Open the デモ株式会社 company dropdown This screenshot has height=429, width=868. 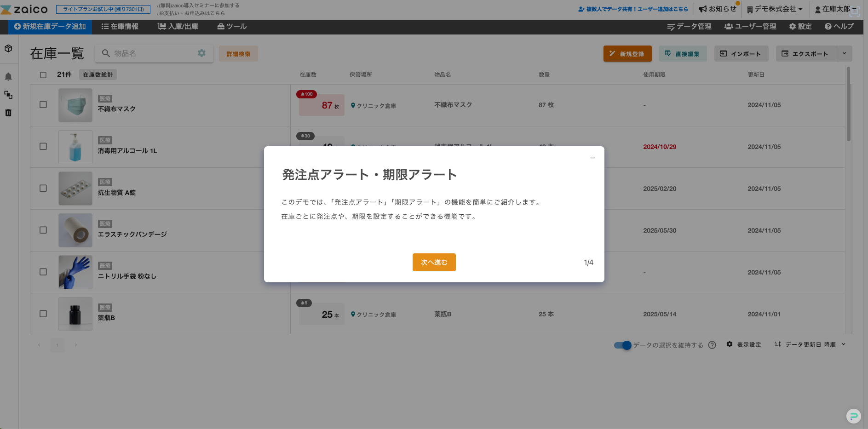coord(775,9)
